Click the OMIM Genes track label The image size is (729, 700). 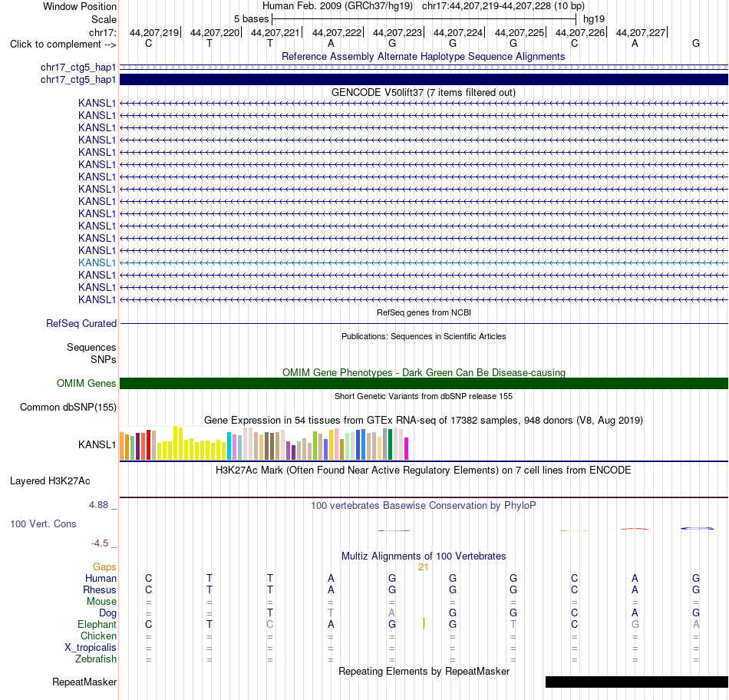86,383
